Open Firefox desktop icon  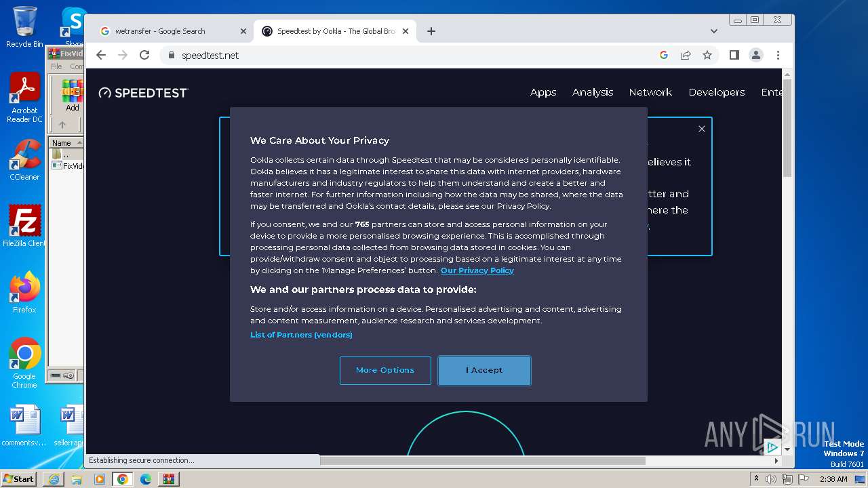pyautogui.click(x=24, y=293)
